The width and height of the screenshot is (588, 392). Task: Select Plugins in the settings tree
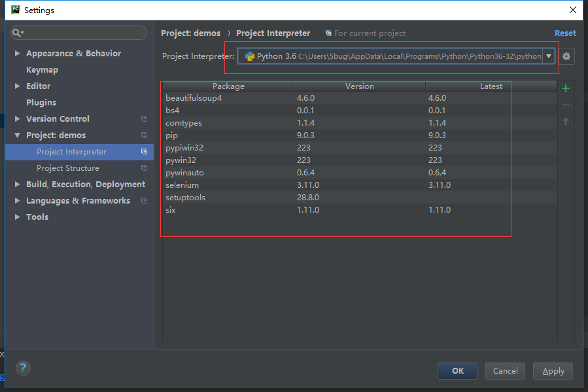tap(41, 102)
